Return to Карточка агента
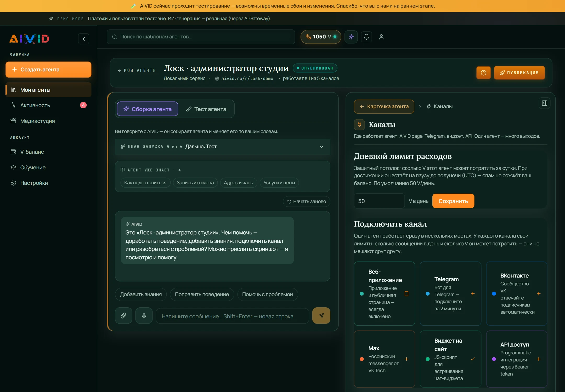The height and width of the screenshot is (392, 565). click(x=384, y=107)
